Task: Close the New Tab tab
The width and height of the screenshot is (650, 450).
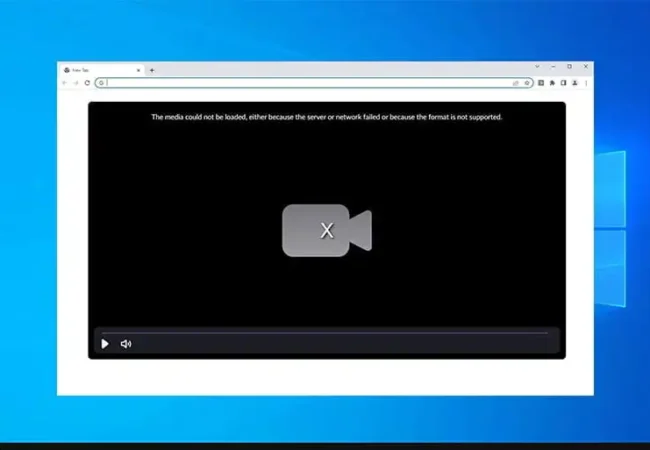Action: (x=138, y=70)
